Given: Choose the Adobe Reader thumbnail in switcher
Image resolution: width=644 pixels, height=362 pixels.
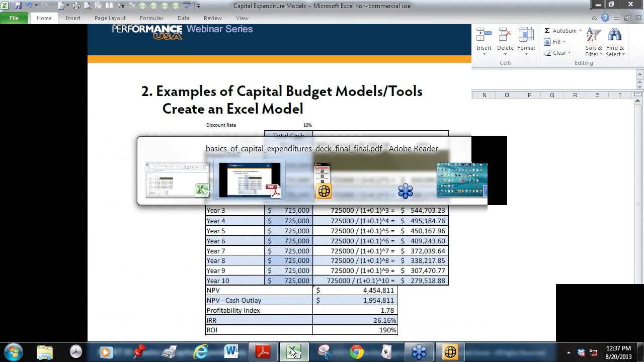Looking at the screenshot, I should pos(250,180).
